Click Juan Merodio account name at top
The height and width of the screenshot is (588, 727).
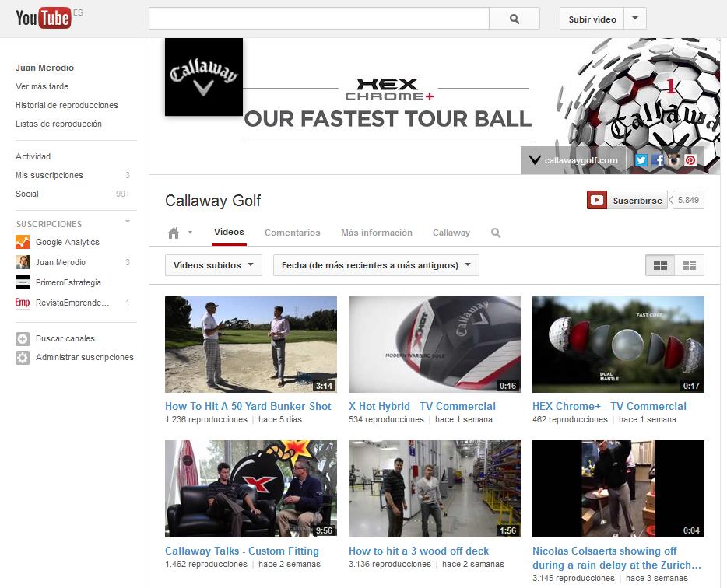pos(44,68)
